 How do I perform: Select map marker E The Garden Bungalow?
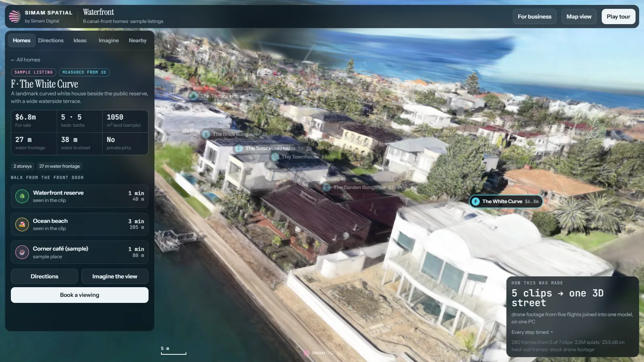point(363,187)
